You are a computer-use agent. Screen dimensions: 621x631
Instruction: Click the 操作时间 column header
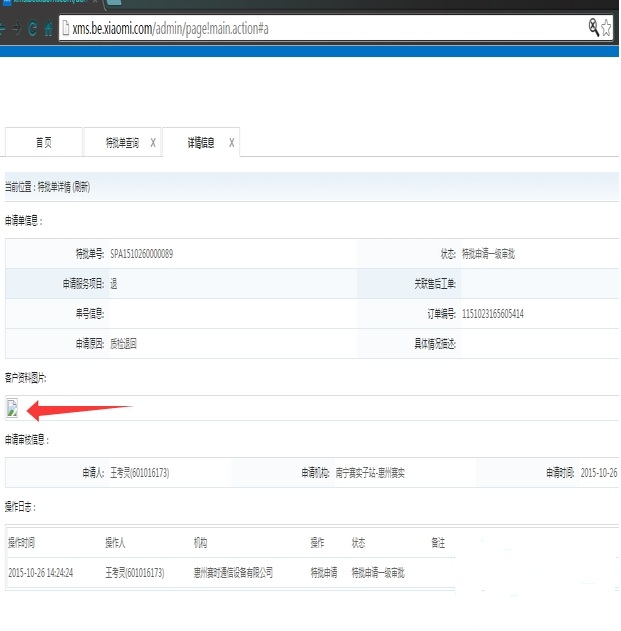click(22, 543)
